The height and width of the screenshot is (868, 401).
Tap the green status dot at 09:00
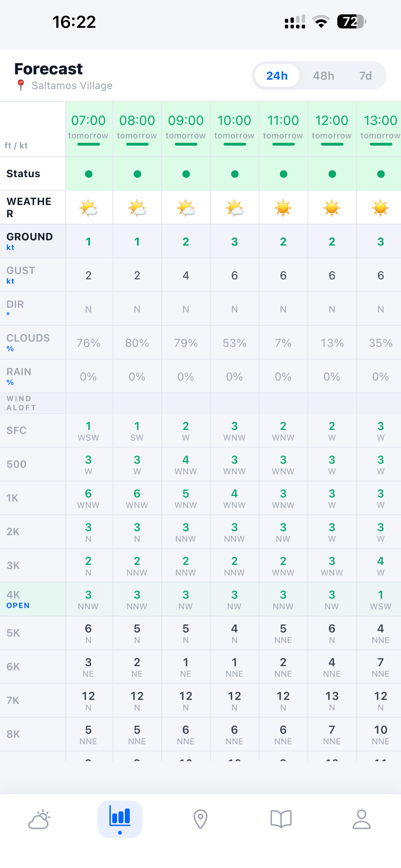click(186, 174)
